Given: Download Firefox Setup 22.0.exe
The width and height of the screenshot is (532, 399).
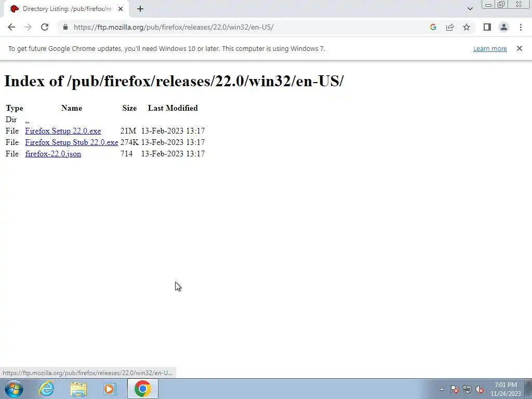Looking at the screenshot, I should coord(63,131).
